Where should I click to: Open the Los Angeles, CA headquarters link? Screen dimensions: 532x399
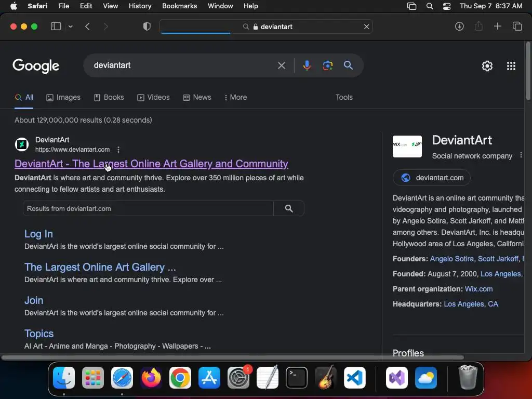coord(471,304)
